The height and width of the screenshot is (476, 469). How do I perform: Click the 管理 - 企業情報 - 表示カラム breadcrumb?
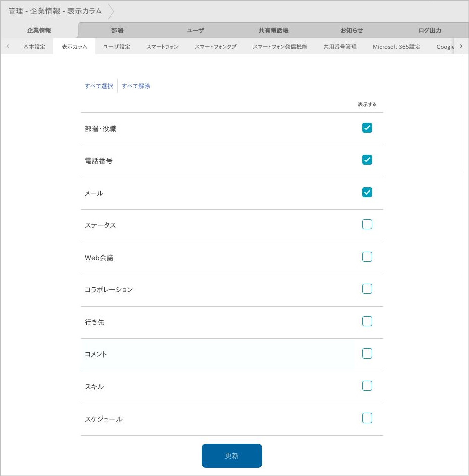[x=55, y=11]
